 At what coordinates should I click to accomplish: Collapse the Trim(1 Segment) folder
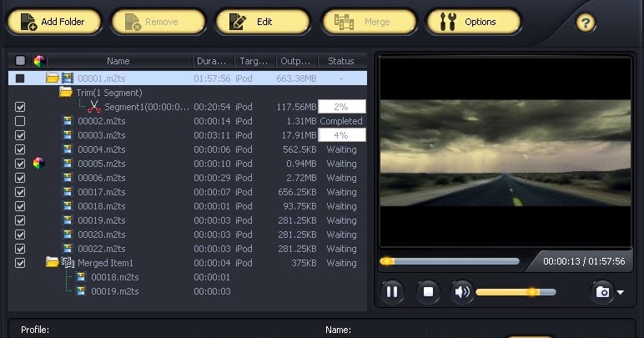[x=66, y=92]
